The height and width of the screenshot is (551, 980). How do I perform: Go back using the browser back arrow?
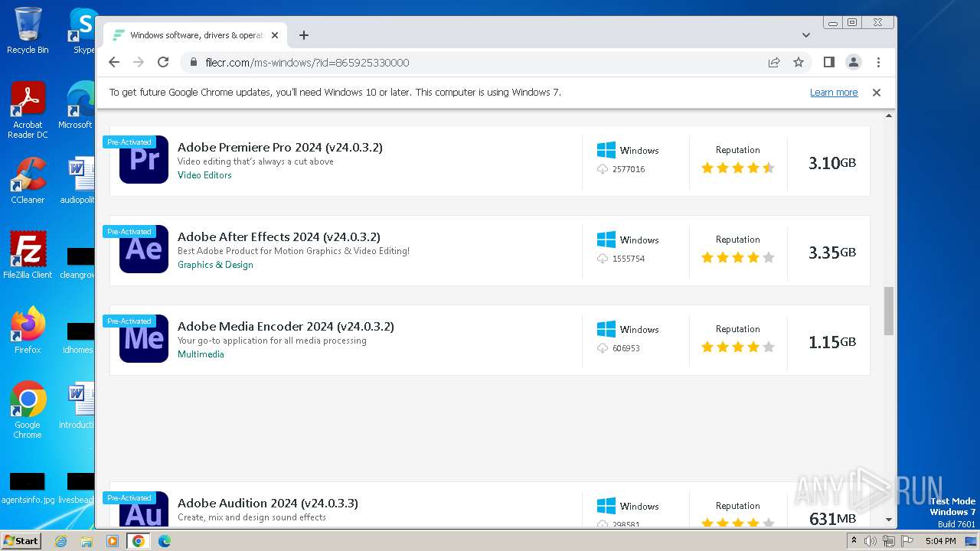114,62
